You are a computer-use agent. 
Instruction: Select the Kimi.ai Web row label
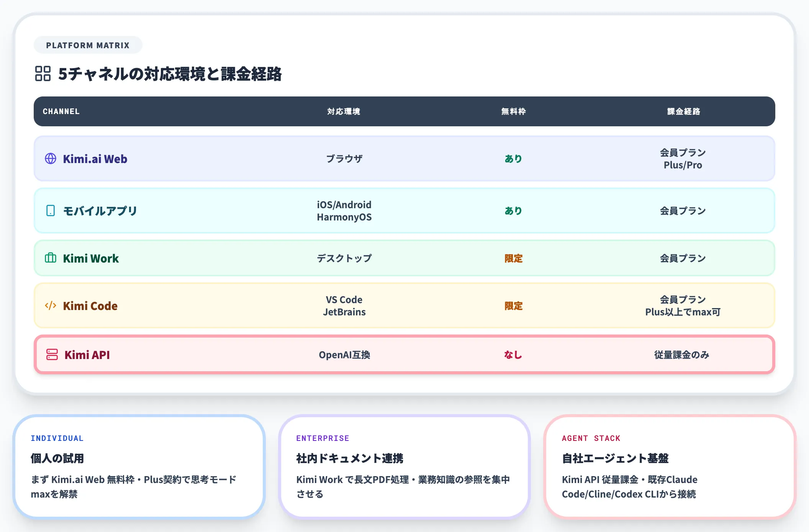point(95,159)
